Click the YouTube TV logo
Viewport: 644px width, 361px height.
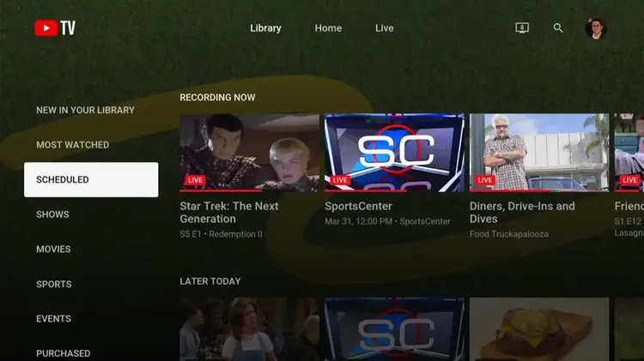[x=55, y=28]
